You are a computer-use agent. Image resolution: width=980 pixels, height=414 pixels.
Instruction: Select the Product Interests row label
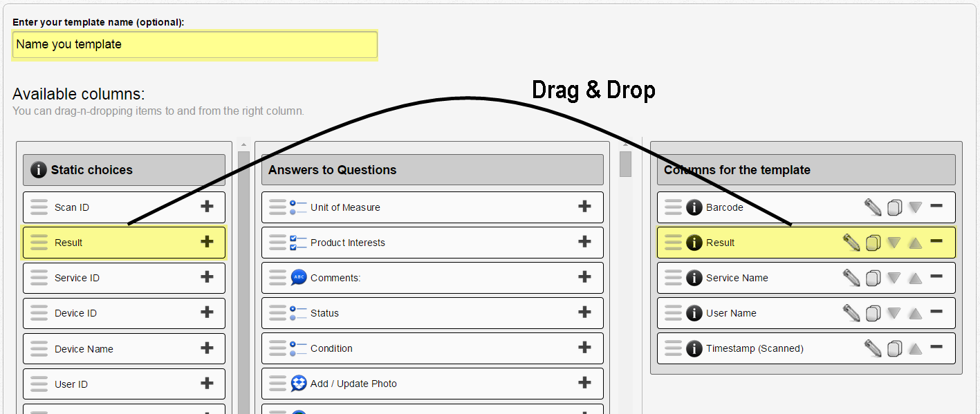click(x=348, y=243)
